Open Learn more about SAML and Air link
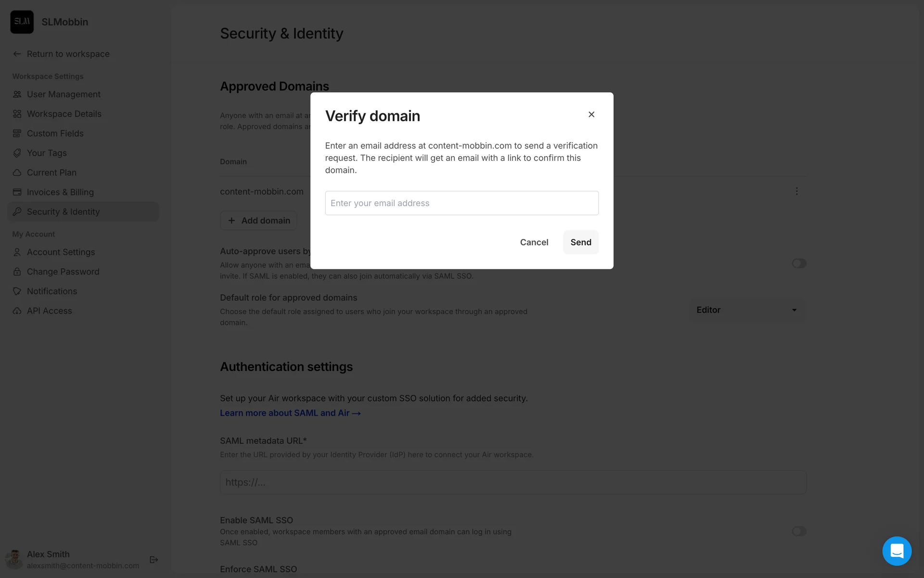 pyautogui.click(x=290, y=413)
